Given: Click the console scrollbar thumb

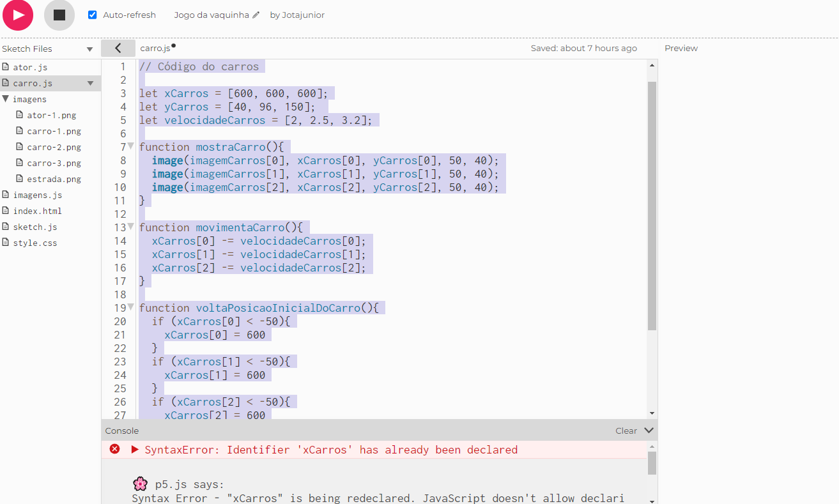Looking at the screenshot, I should [x=652, y=463].
